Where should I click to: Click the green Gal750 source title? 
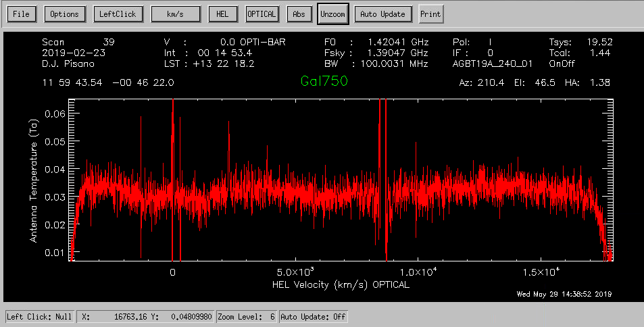point(324,82)
